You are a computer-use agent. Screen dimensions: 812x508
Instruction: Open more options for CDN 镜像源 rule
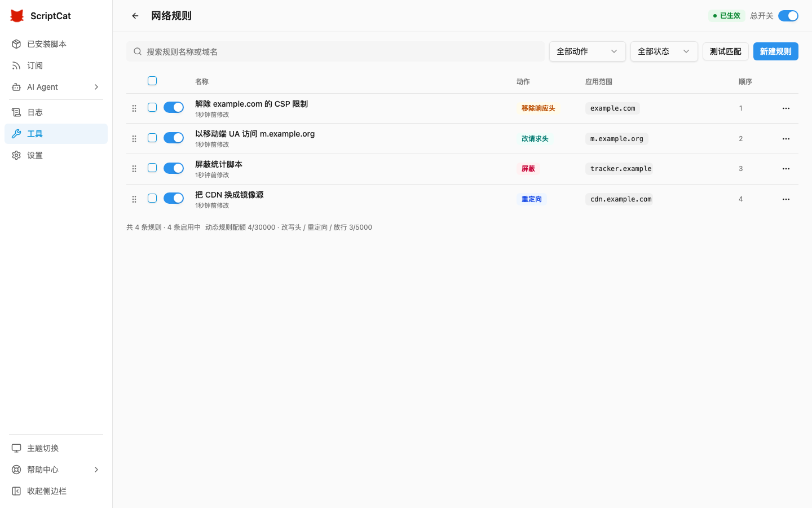786,199
